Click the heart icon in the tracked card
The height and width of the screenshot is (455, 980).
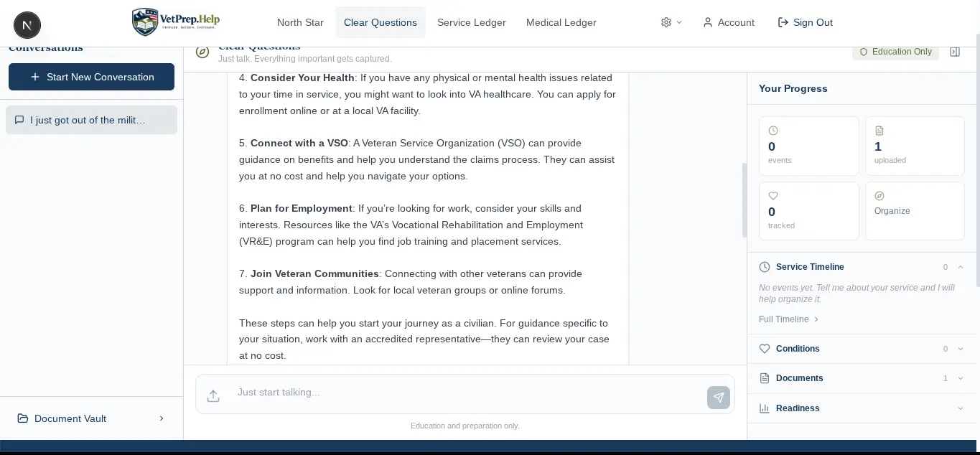(773, 196)
